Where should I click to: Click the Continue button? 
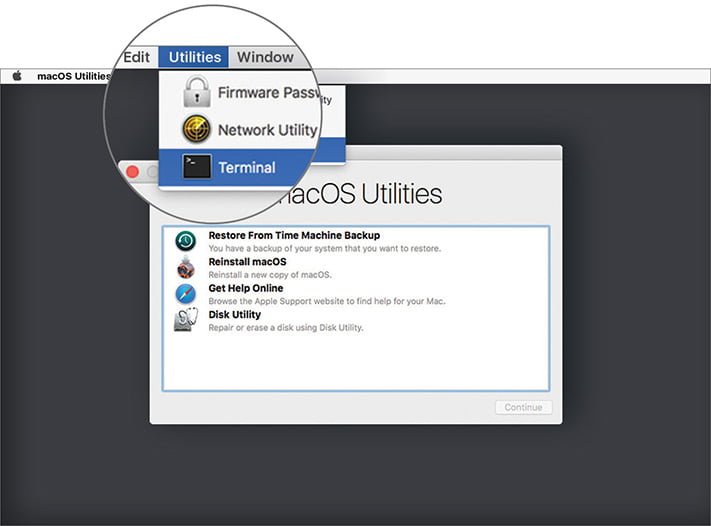523,407
